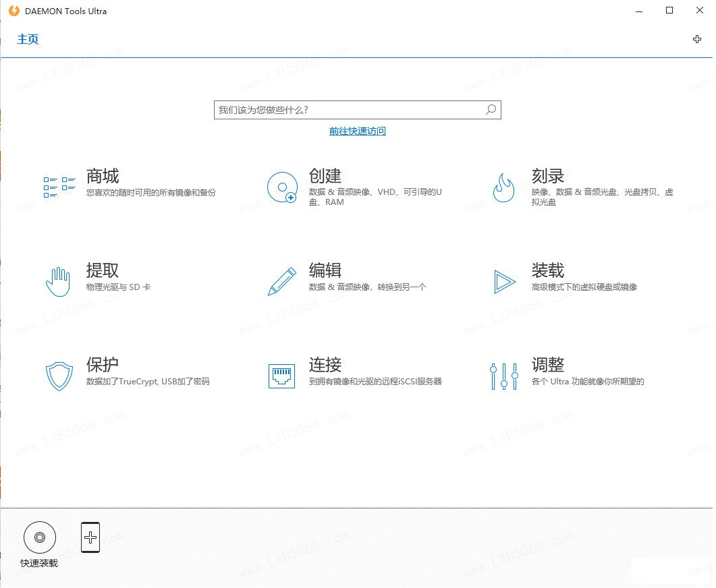The width and height of the screenshot is (716, 588).
Task: Focus the 我们该为您做些什么 search field
Action: (x=358, y=110)
